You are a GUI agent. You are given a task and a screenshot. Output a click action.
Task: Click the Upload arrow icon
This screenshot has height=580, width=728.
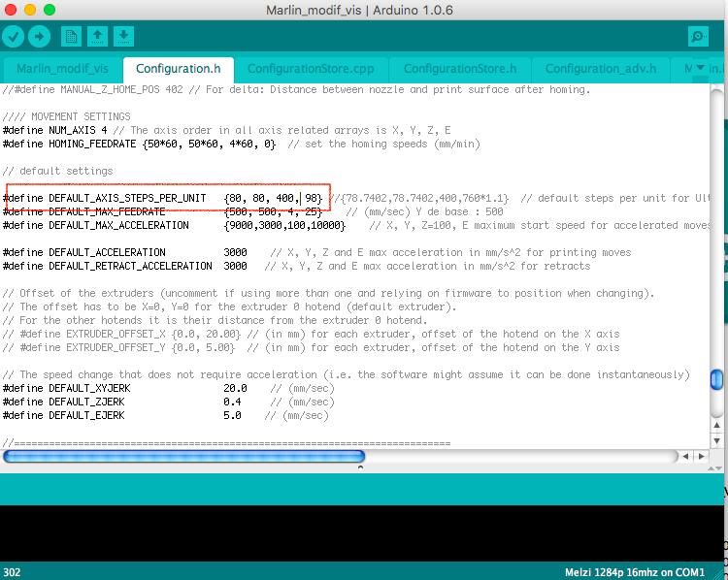pos(40,36)
